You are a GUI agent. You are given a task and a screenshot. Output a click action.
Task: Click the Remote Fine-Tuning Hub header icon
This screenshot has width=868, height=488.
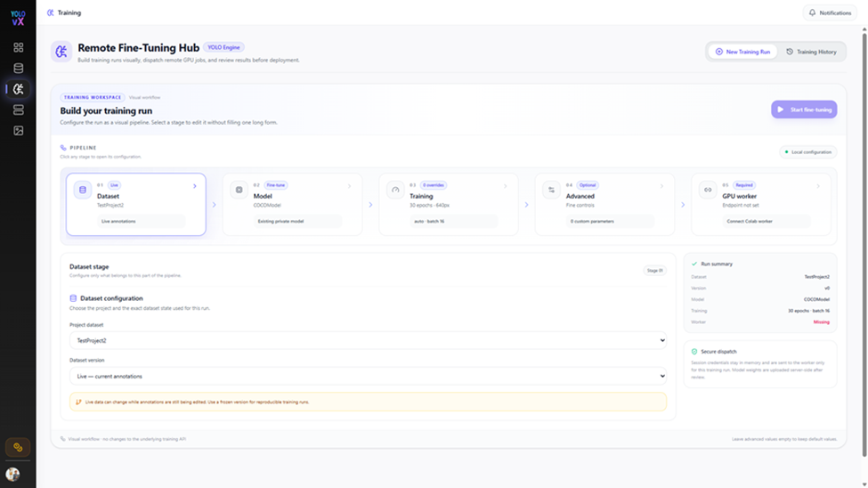click(61, 52)
